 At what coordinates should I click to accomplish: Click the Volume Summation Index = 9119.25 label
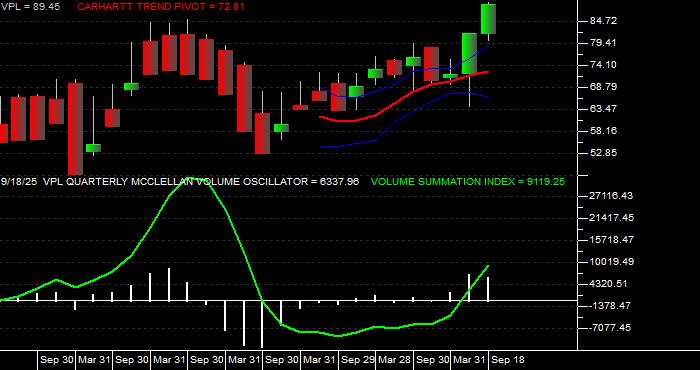pyautogui.click(x=468, y=182)
